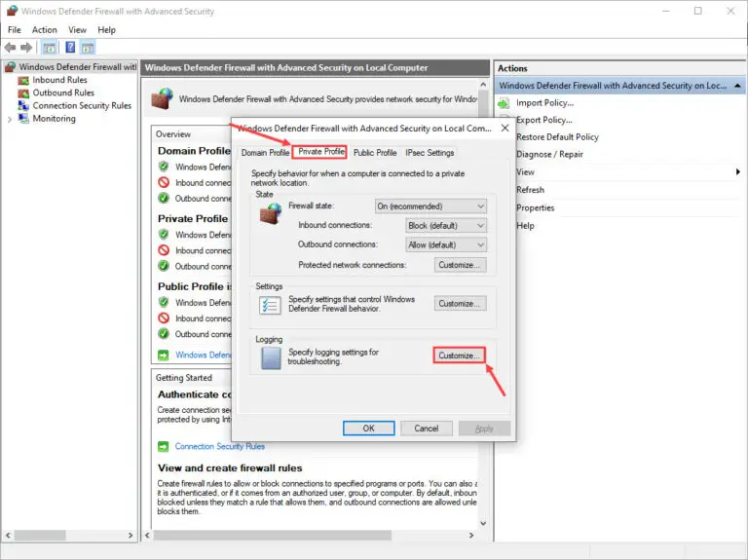Click the red blocked icon under Public Profile
The height and width of the screenshot is (560, 748).
pos(164,317)
